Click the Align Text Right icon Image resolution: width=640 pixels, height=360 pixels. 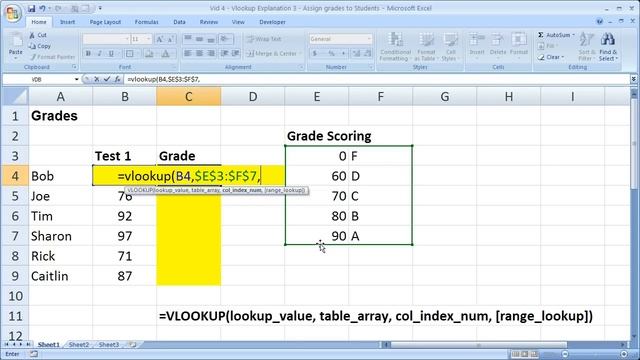click(211, 53)
